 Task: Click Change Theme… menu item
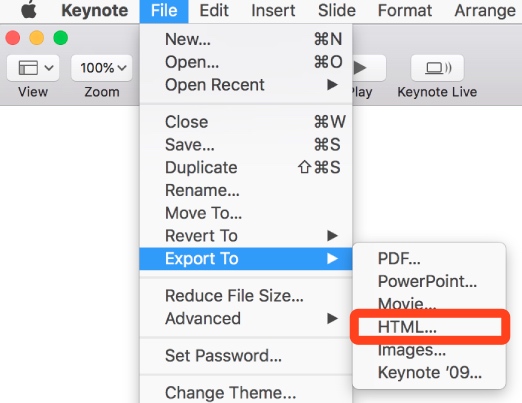click(246, 392)
